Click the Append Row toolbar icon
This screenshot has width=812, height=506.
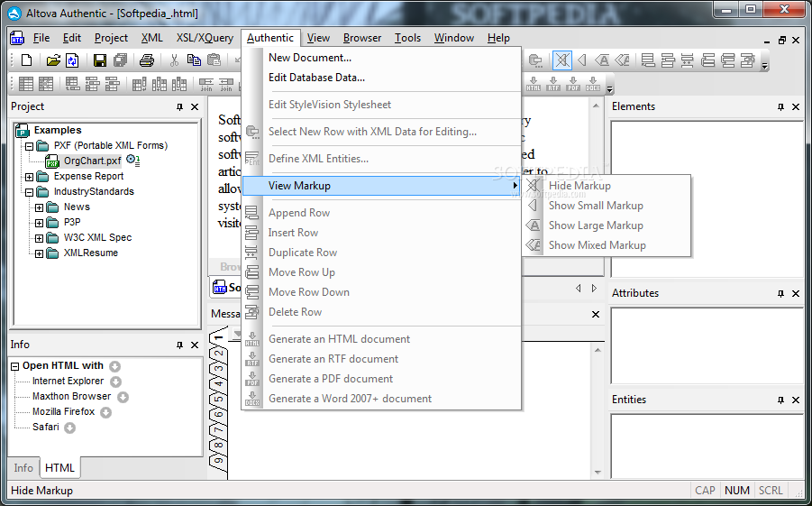tap(648, 60)
